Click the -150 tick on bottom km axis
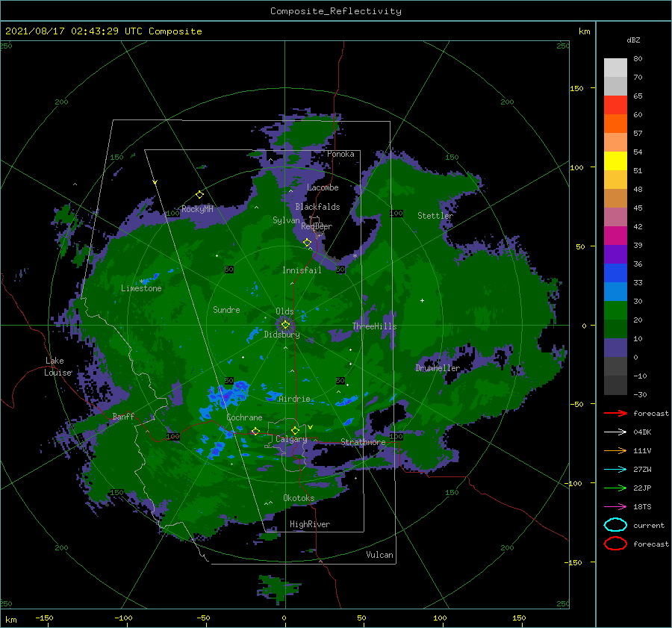 click(44, 618)
